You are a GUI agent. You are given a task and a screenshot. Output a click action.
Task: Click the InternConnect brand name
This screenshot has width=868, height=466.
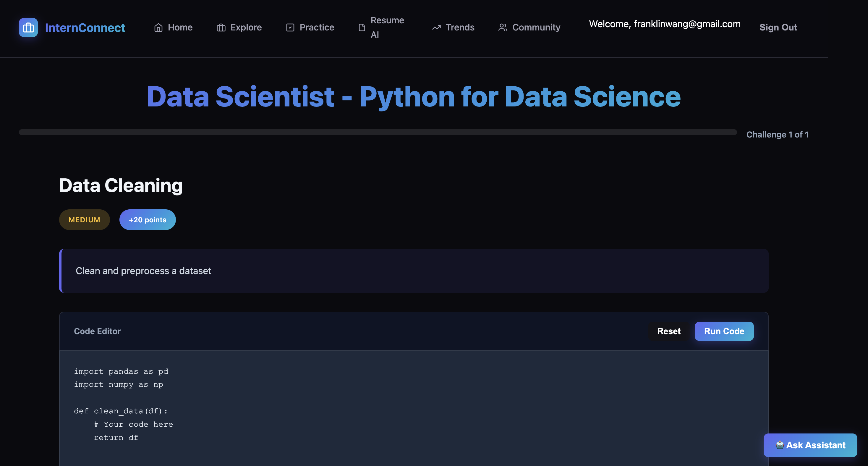click(85, 27)
